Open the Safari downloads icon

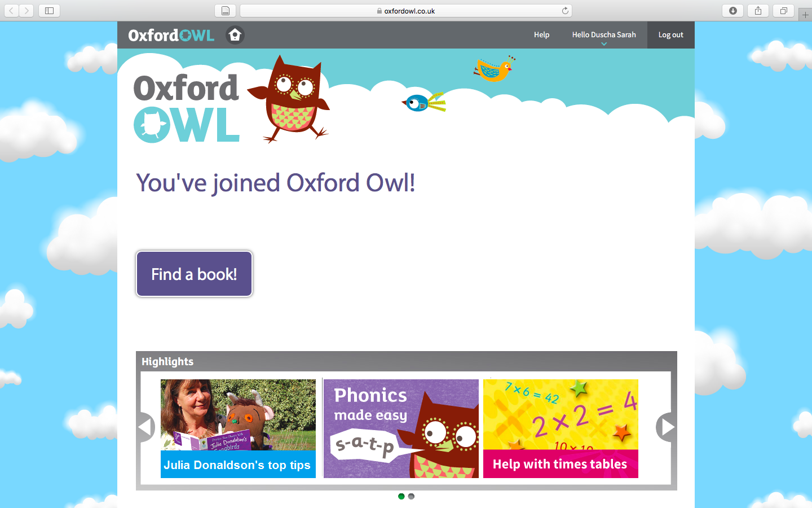[732, 11]
